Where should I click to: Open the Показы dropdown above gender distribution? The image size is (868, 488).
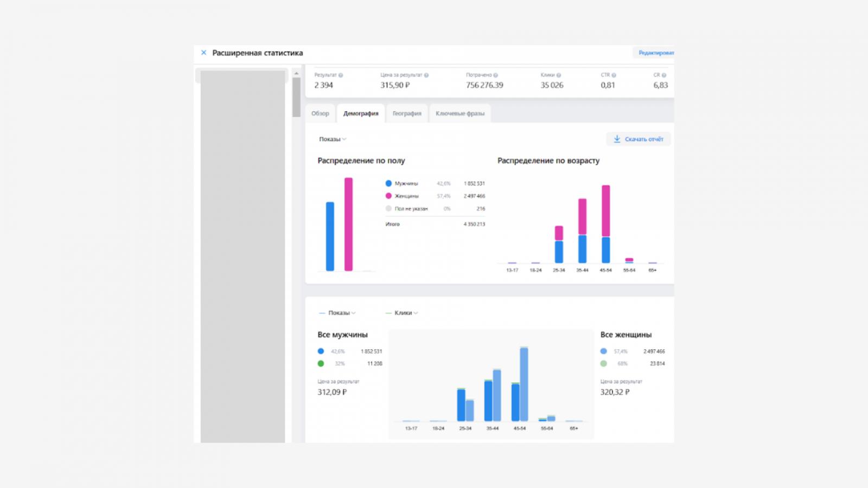[x=333, y=139]
